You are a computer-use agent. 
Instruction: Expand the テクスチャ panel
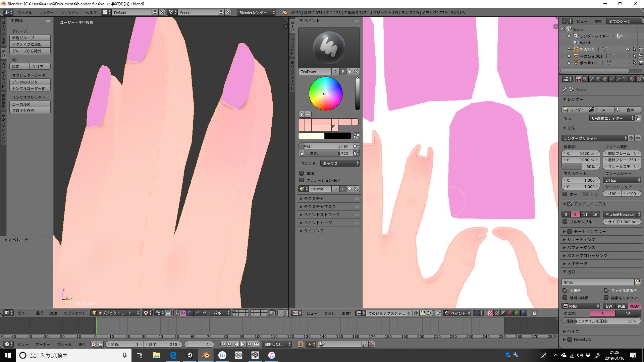pos(314,198)
